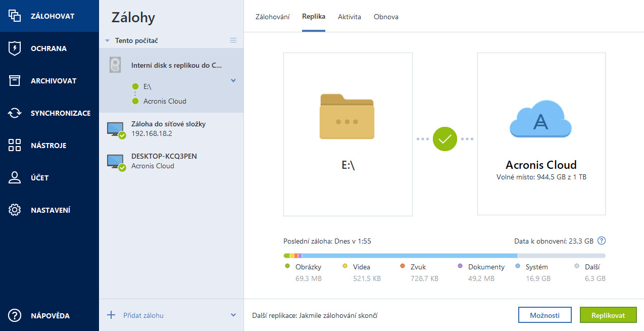Click the Zálohovat backup icon in sidebar
Viewport: 644px width, 331px height.
(15, 16)
